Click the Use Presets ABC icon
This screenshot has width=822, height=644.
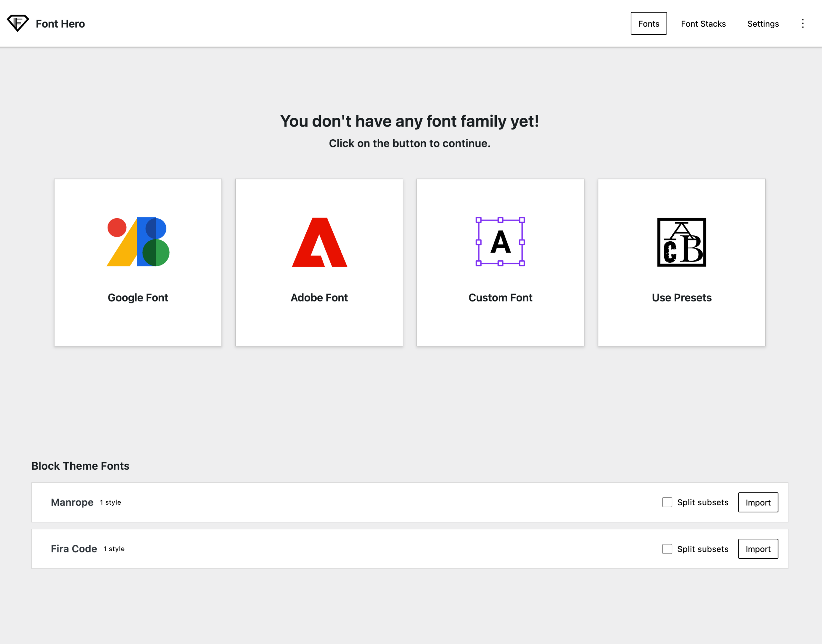tap(682, 242)
